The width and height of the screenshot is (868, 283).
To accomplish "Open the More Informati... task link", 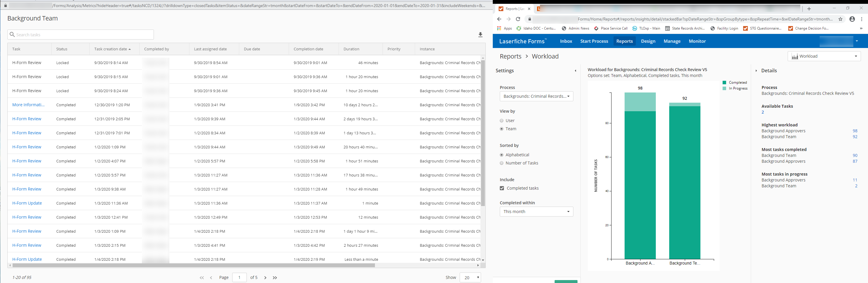I will tap(28, 105).
